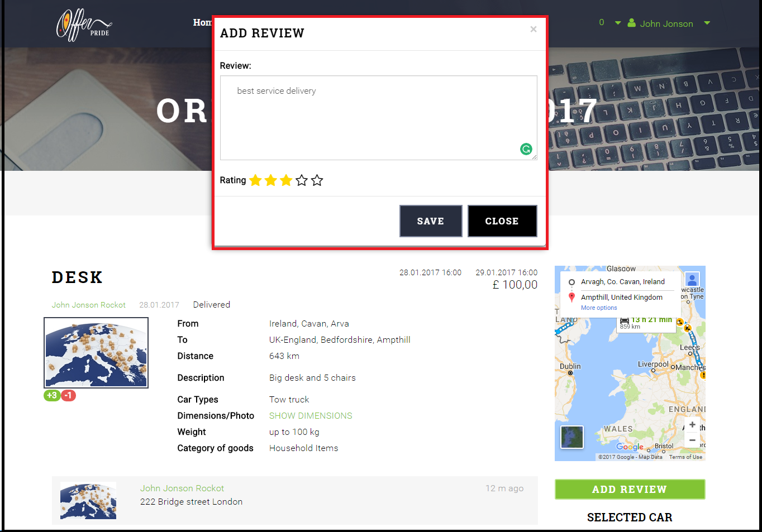
Task: Focus the Review text area
Action: click(x=379, y=118)
